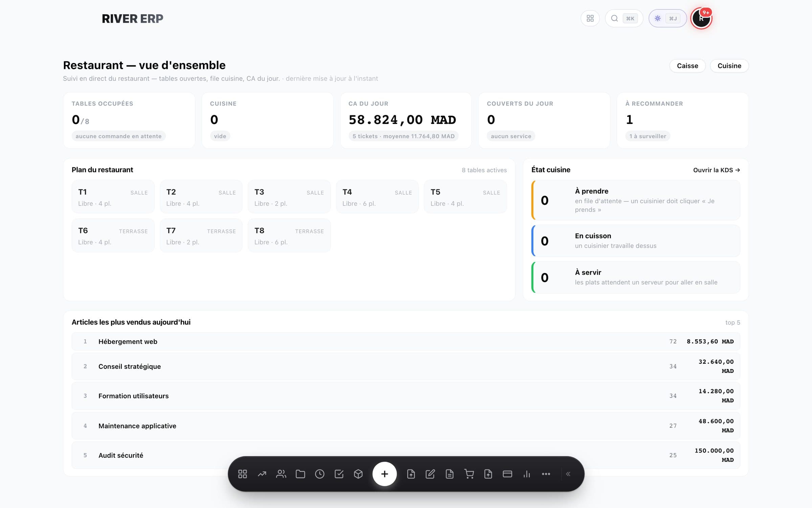Click the 'vide' badge in Cuisine card
The height and width of the screenshot is (508, 812).
click(x=220, y=136)
